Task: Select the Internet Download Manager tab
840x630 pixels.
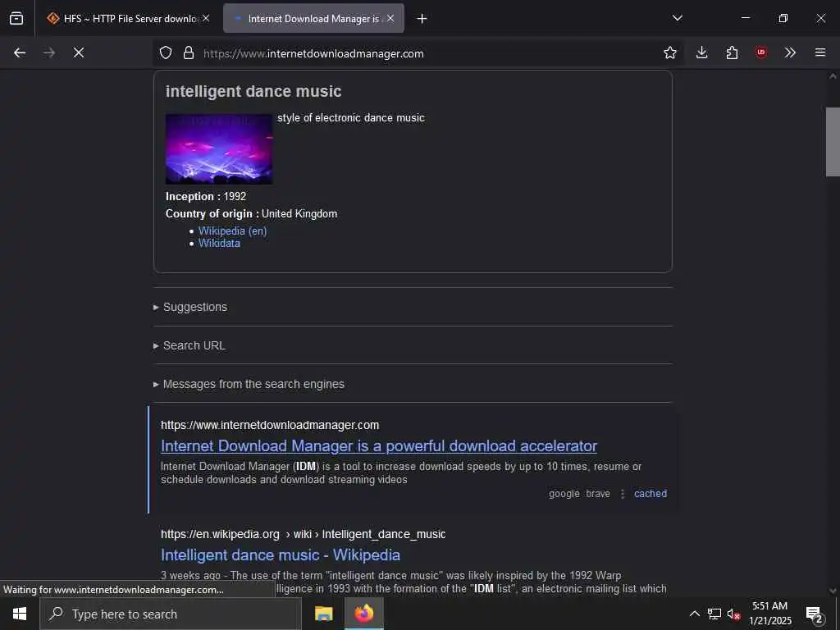Action: click(314, 19)
